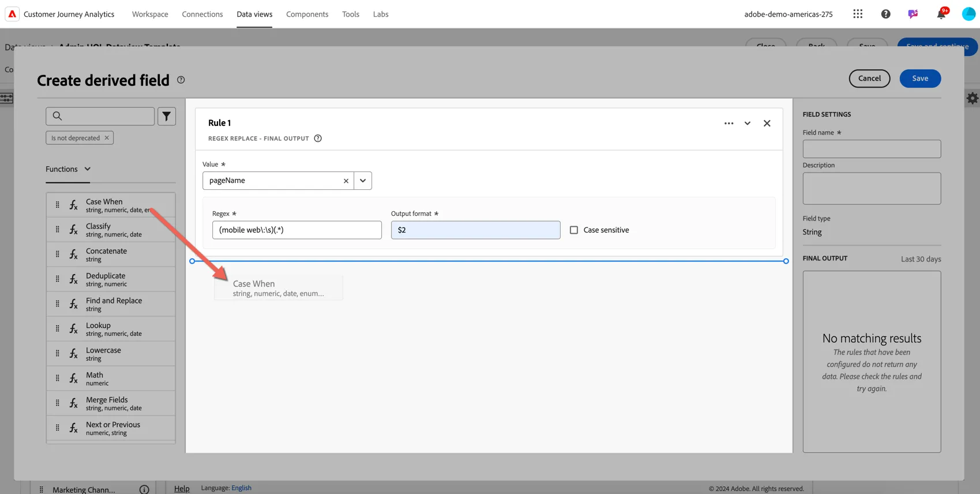Click the Adobe logo icon
Viewport: 980px width, 494px height.
tap(12, 14)
